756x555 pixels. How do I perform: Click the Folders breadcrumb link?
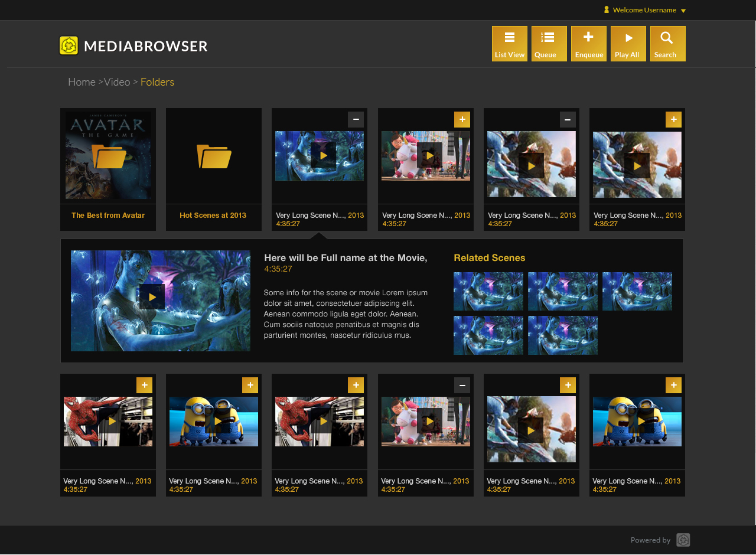[157, 82]
